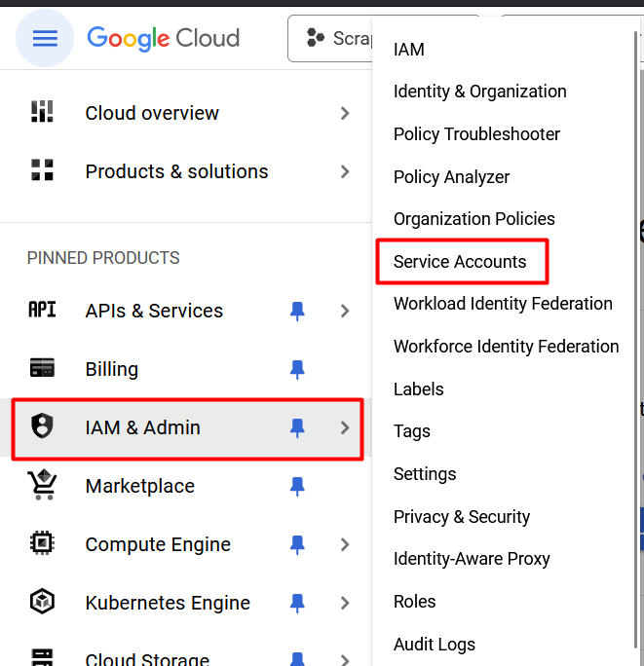Viewport: 644px width, 666px height.
Task: Unpin IAM & Admin from pinned products
Action: click(297, 428)
